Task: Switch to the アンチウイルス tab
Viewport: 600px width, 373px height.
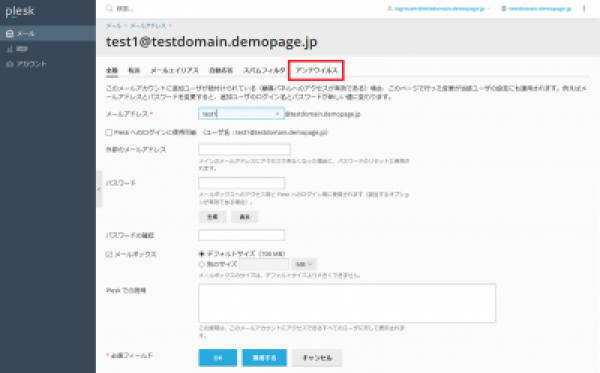Action: [316, 70]
